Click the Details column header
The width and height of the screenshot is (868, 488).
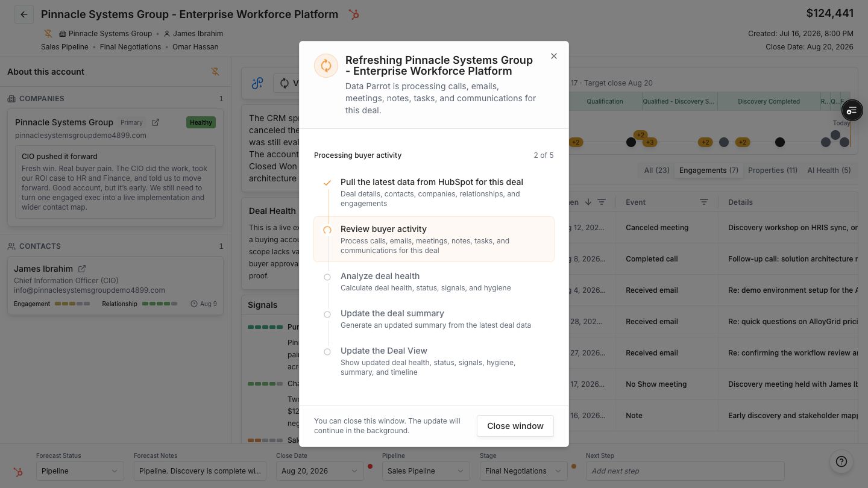point(740,202)
